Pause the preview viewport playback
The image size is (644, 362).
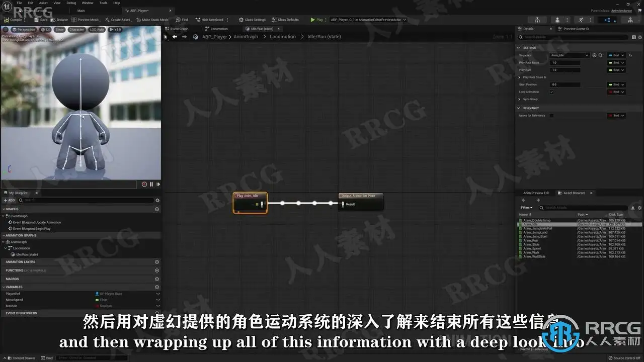click(x=151, y=185)
